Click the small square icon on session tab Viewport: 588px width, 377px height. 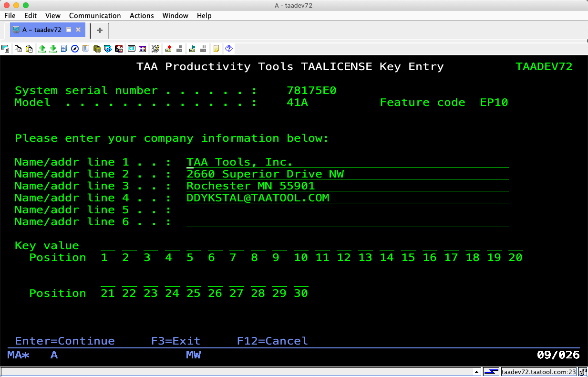(x=68, y=30)
